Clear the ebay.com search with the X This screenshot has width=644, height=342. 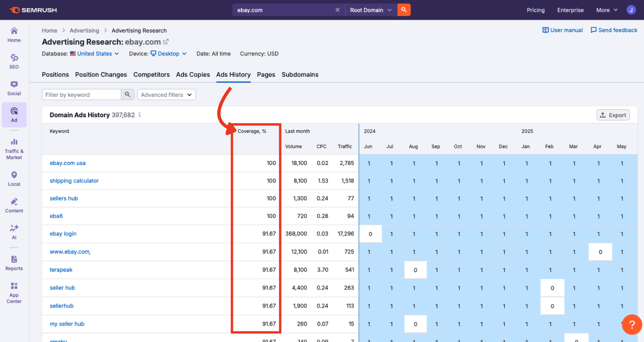point(338,10)
